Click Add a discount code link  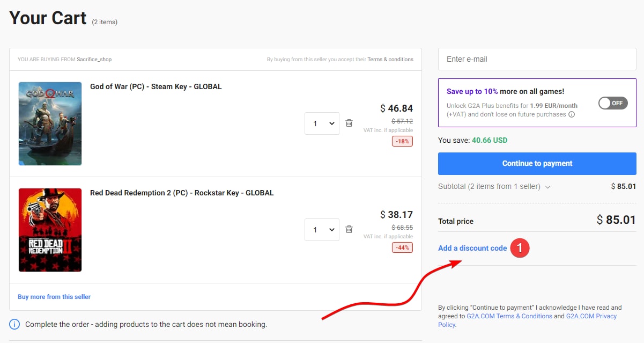[x=472, y=248]
